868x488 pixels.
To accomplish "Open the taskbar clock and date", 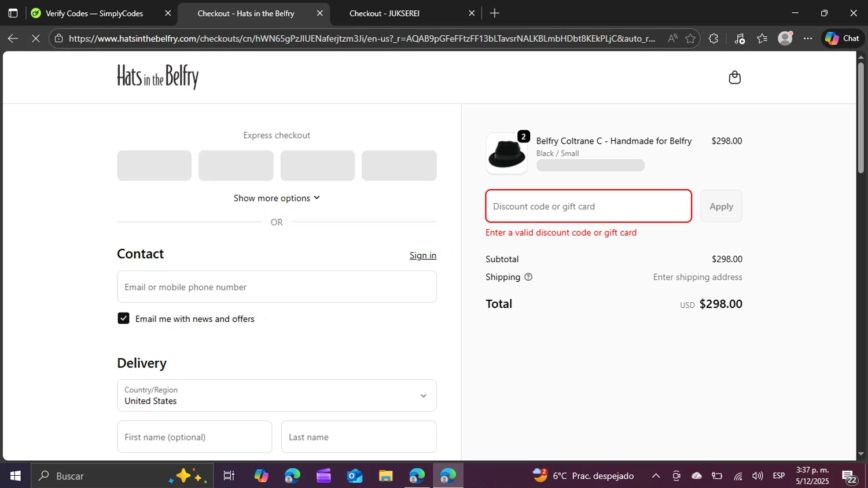I will pyautogui.click(x=812, y=476).
